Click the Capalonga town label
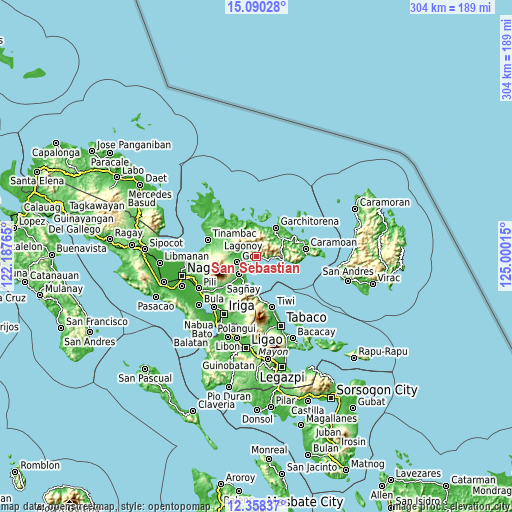Screen dimensions: 512x512 (x=56, y=153)
